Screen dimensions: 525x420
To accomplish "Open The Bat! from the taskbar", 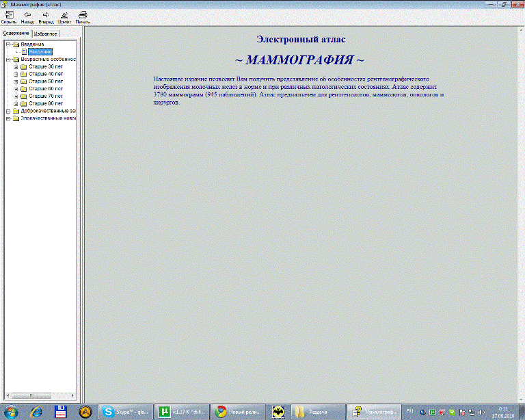I will click(278, 412).
